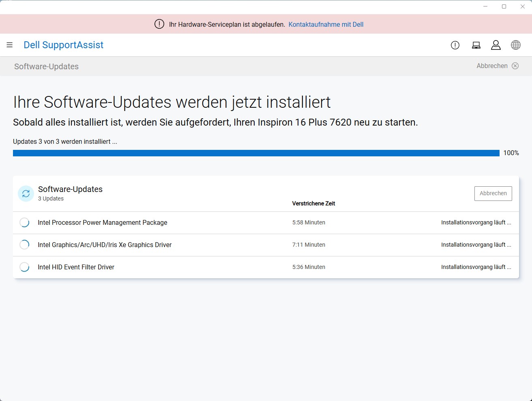532x401 pixels.
Task: Click the '5:58 Minuten' elapsed time
Action: pos(309,222)
